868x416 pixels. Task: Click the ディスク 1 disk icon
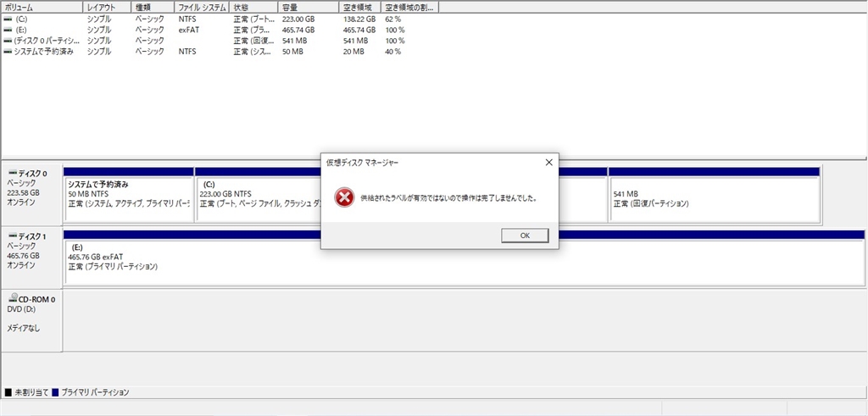13,236
